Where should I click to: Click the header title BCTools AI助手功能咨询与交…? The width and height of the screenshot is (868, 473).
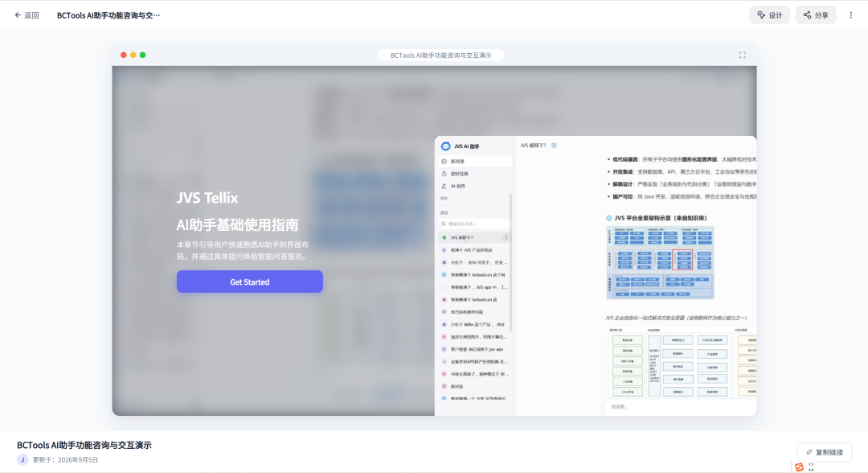[x=108, y=15]
